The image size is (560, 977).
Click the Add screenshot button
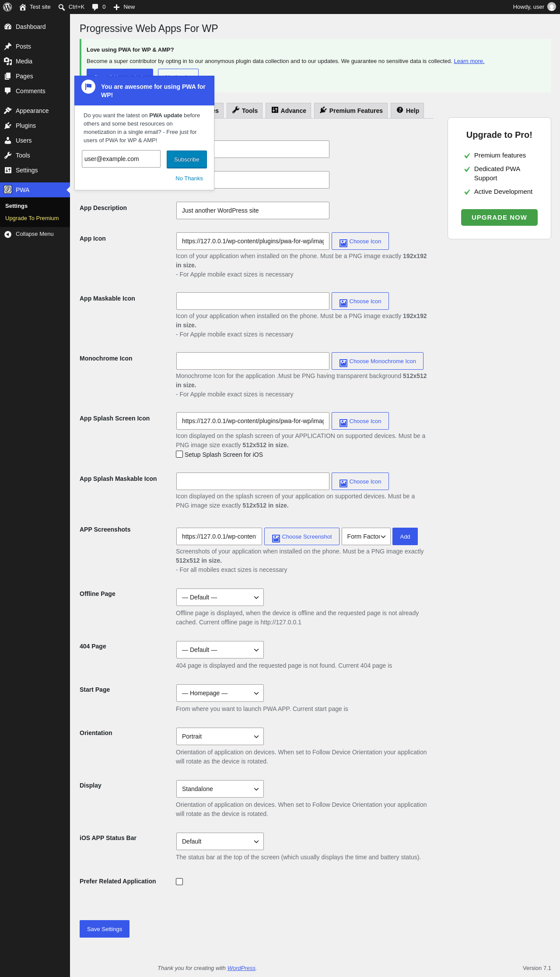[x=405, y=536]
